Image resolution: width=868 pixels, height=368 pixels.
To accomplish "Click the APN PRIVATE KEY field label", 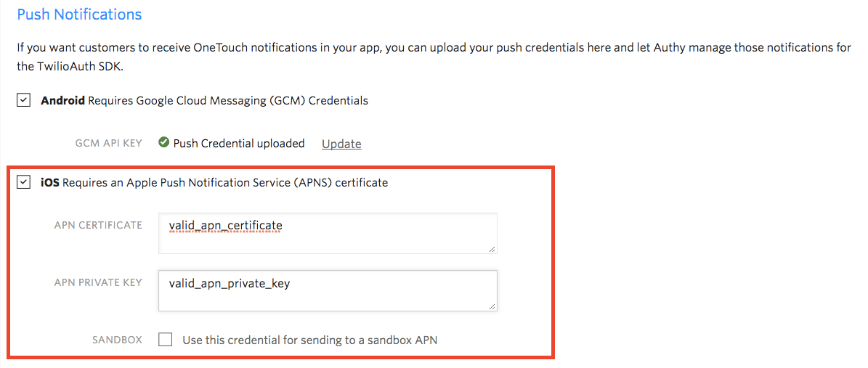I will pyautogui.click(x=98, y=282).
